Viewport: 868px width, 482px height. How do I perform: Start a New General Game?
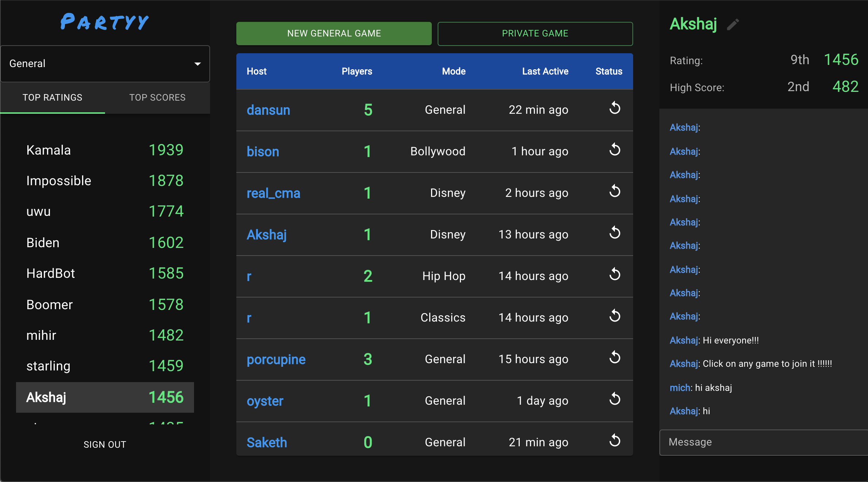334,34
